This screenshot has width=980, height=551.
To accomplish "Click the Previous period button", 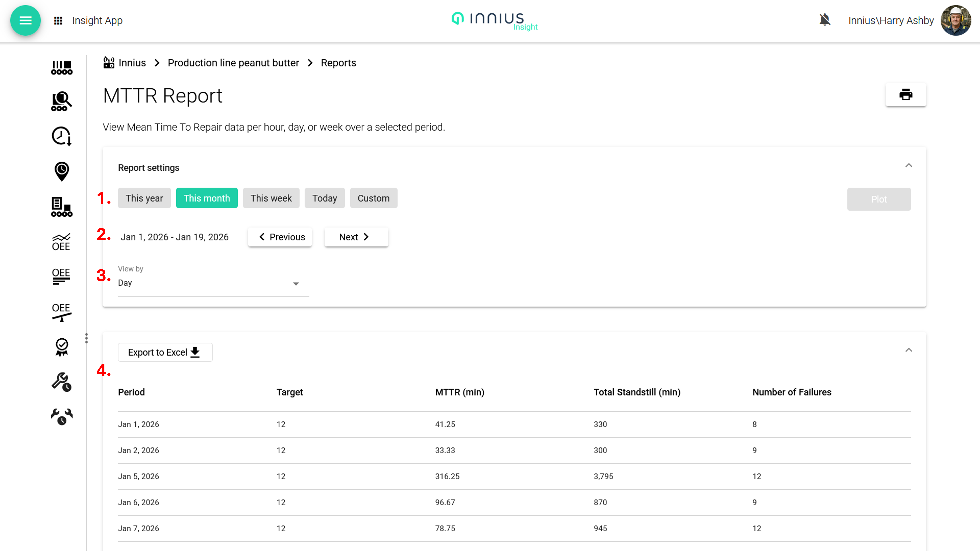I will pos(280,237).
